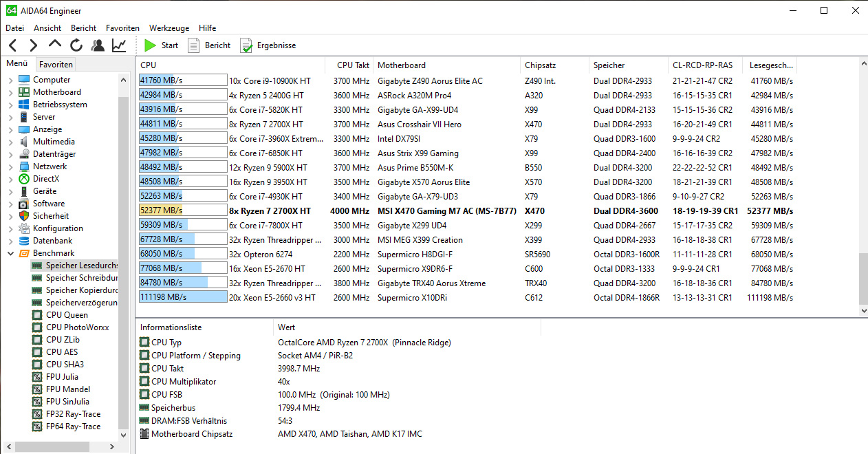This screenshot has height=454, width=868.
Task: Sort by the CPU Takt column header
Action: tap(349, 65)
